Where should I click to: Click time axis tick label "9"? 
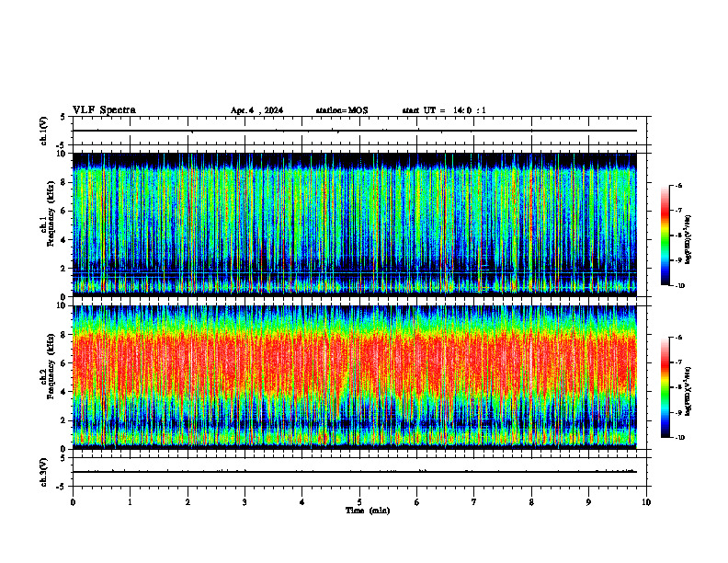pos(588,502)
